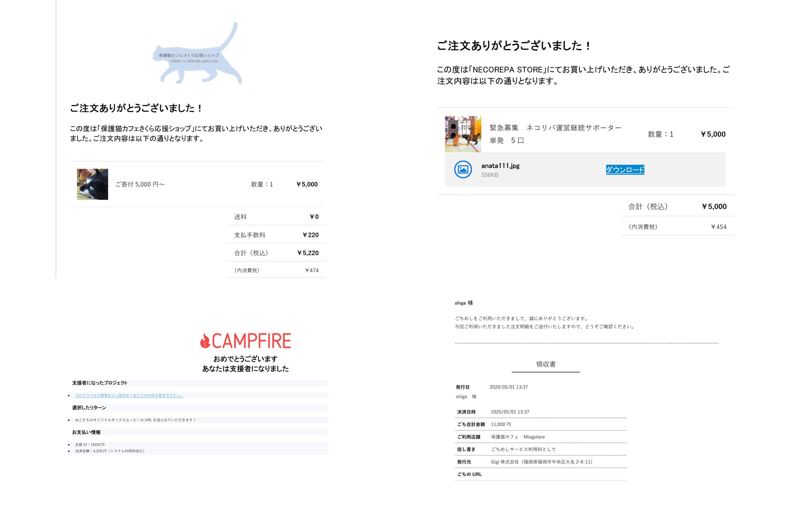798x532 pixels.
Task: Select the anata111.jpg file name
Action: (x=500, y=166)
